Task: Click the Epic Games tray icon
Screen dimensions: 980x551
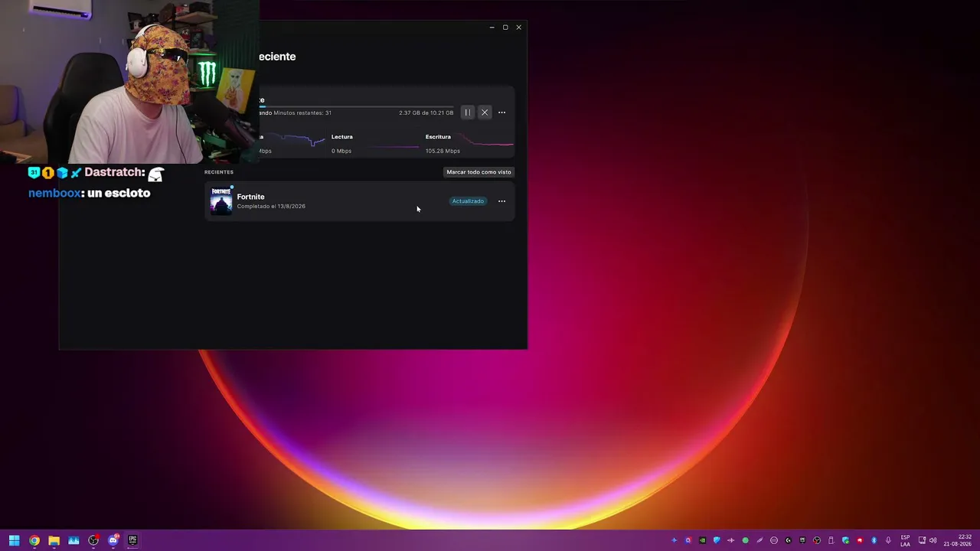Action: click(802, 540)
